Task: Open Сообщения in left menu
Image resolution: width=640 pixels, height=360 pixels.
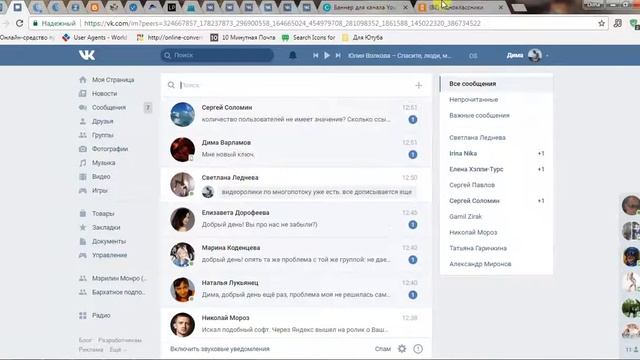Action: pyautogui.click(x=109, y=107)
